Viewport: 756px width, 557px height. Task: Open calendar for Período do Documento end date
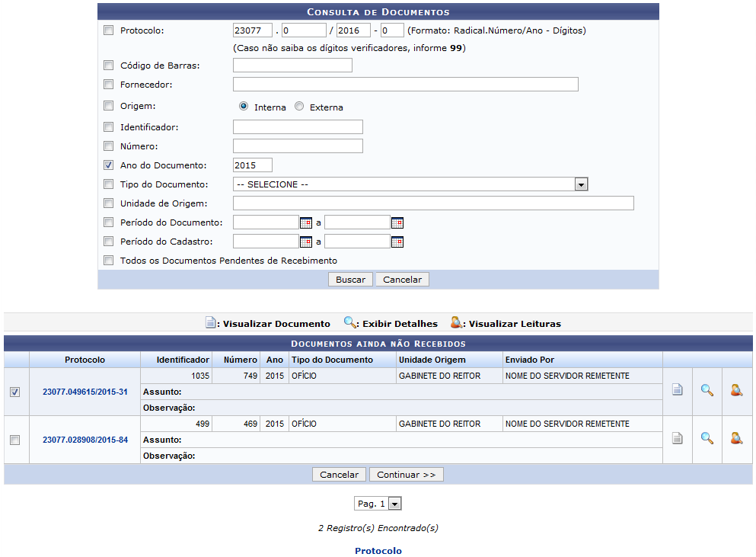tap(397, 222)
